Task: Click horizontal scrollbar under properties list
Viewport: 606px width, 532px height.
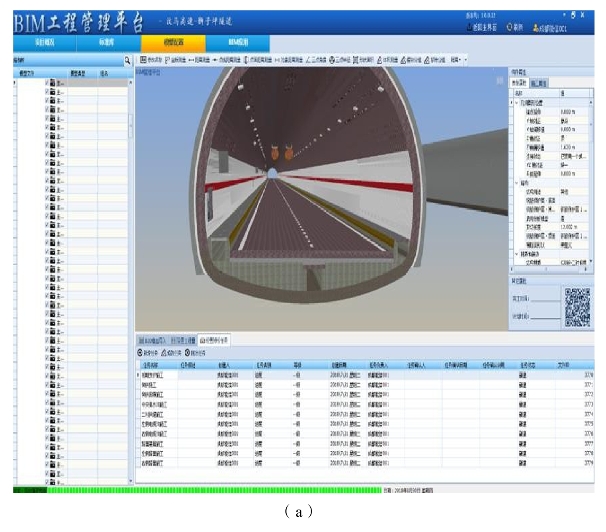Action: click(548, 269)
